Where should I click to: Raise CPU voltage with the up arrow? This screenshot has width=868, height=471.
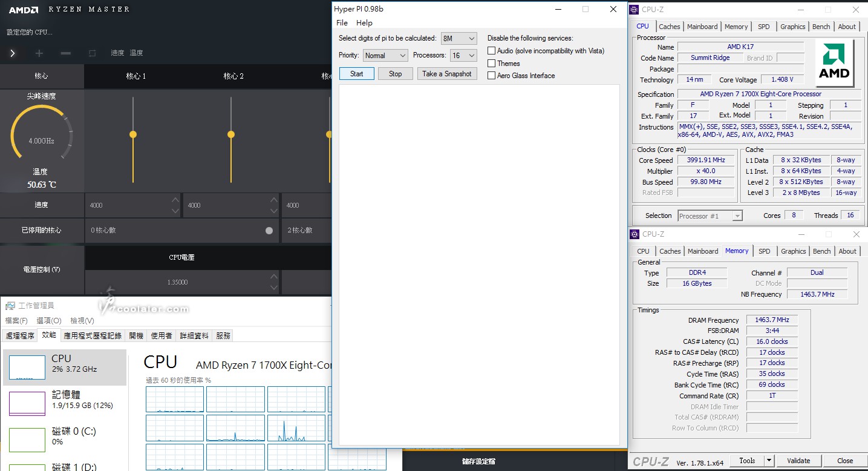pyautogui.click(x=273, y=277)
